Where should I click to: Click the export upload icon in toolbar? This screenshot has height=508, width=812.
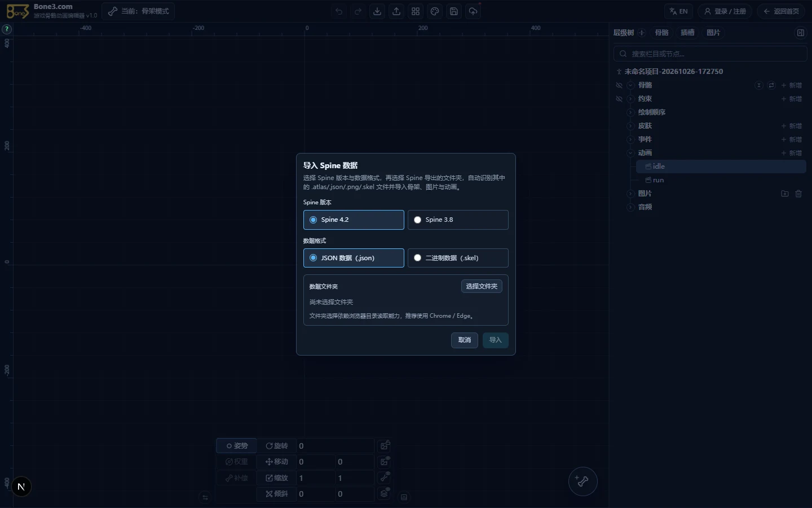coord(396,11)
